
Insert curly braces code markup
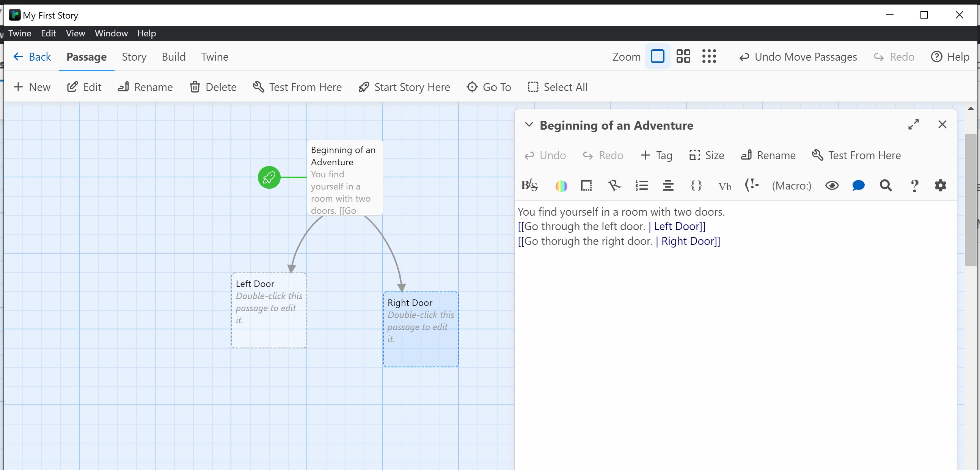point(696,186)
